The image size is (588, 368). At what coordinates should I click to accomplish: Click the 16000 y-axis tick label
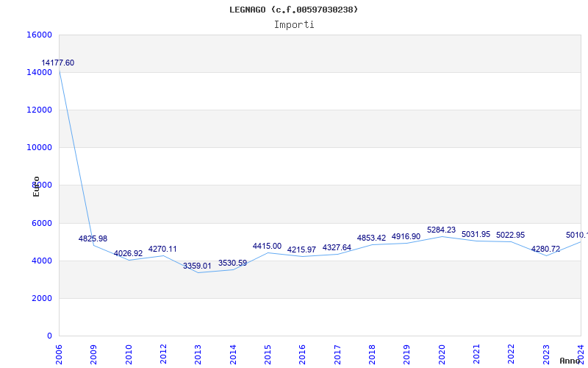pyautogui.click(x=40, y=35)
